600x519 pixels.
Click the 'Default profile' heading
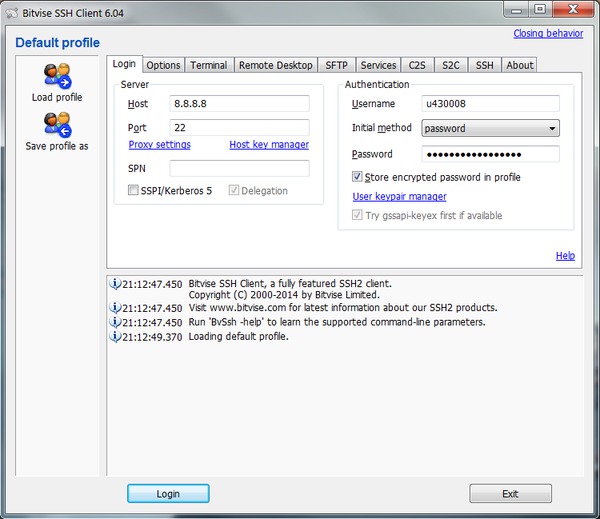coord(57,43)
